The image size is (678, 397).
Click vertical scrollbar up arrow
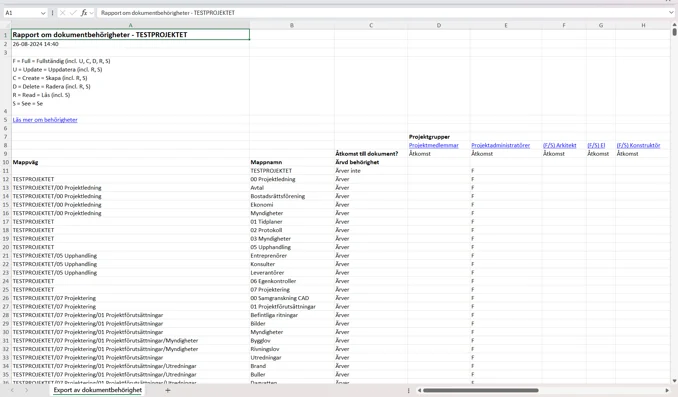pos(674,25)
